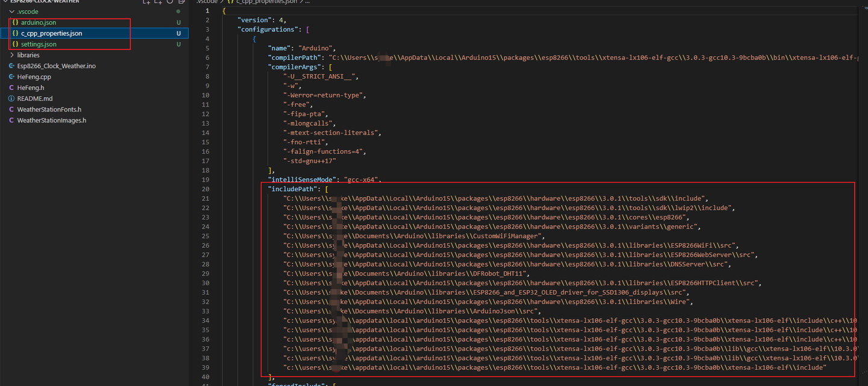The width and height of the screenshot is (868, 386).
Task: Click line number 19 in the editor gutter
Action: click(x=206, y=179)
